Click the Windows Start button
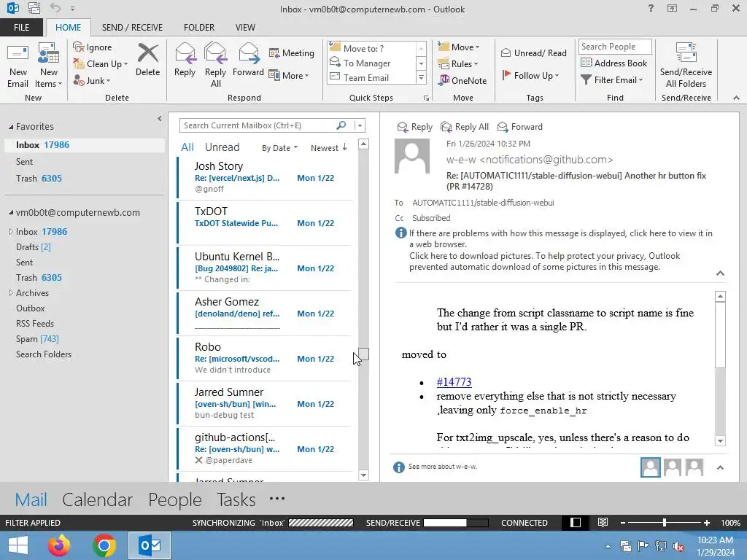 pyautogui.click(x=18, y=545)
